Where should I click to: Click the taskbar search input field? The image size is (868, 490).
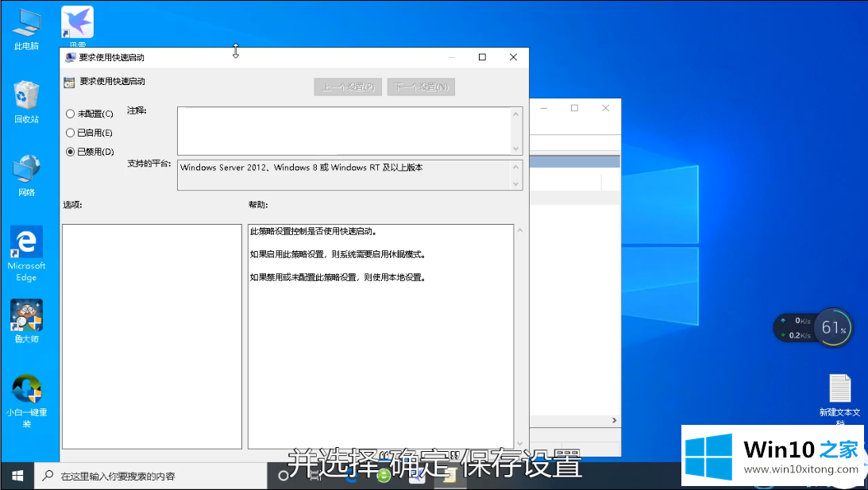[x=151, y=476]
